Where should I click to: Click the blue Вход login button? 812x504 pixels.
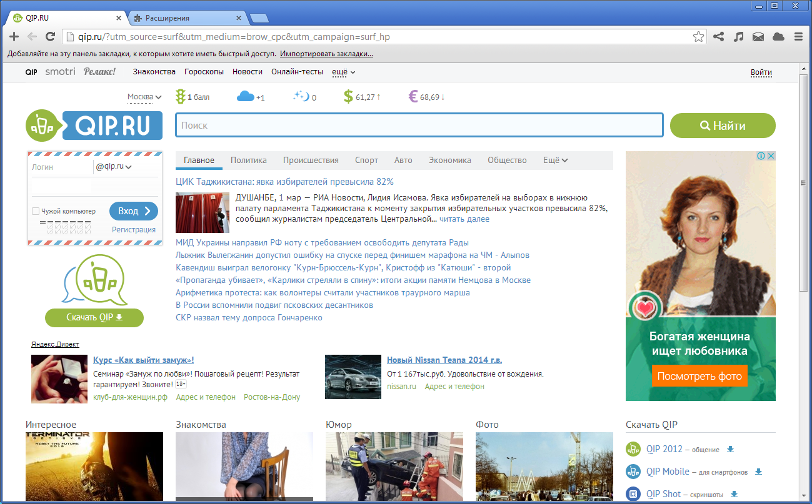(134, 211)
